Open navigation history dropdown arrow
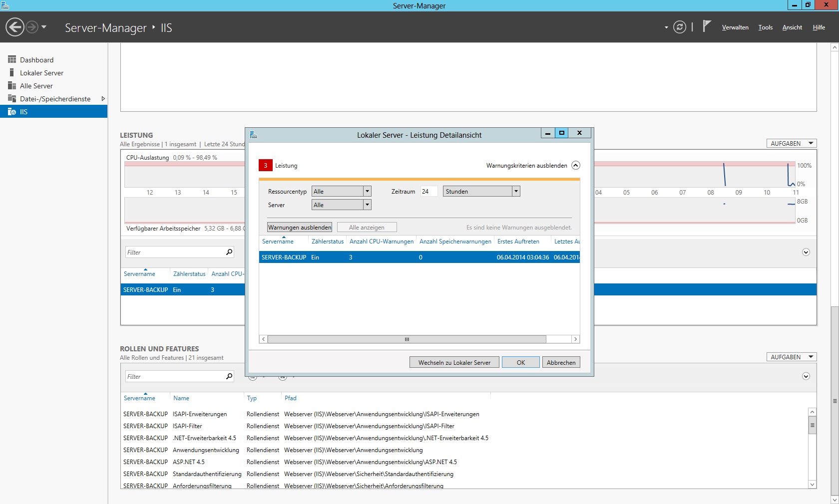 coord(44,27)
